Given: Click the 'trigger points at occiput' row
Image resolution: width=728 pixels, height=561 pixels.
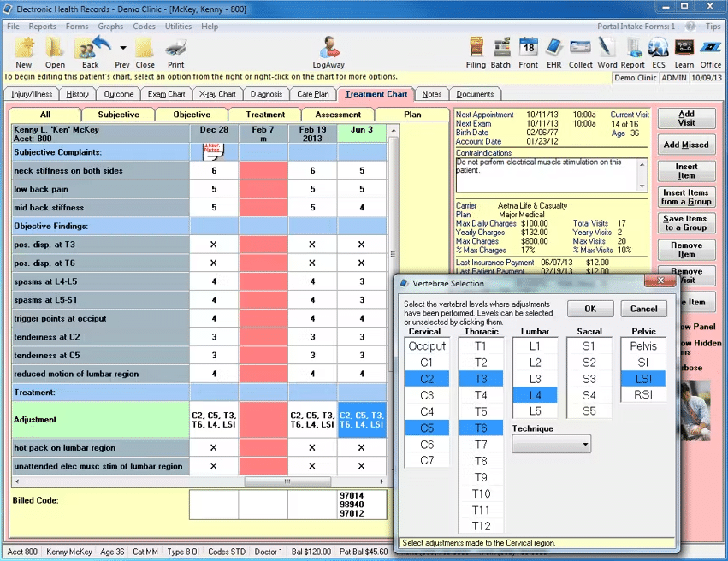Looking at the screenshot, I should point(100,319).
